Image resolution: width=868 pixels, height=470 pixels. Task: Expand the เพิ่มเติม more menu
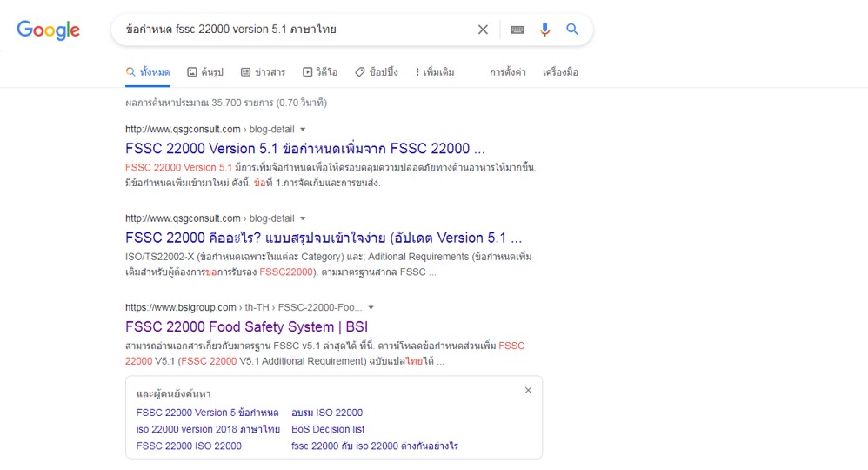click(435, 72)
